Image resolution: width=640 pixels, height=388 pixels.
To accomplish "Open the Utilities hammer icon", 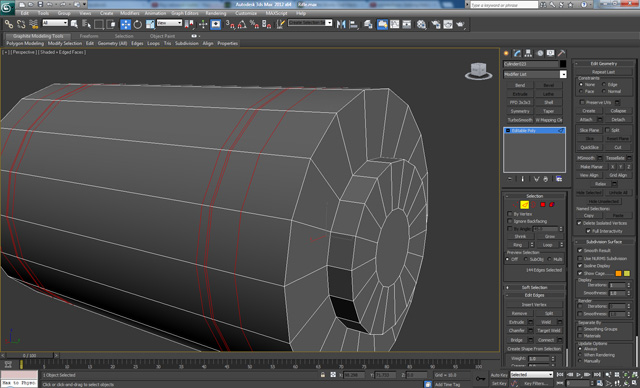I will coord(562,53).
